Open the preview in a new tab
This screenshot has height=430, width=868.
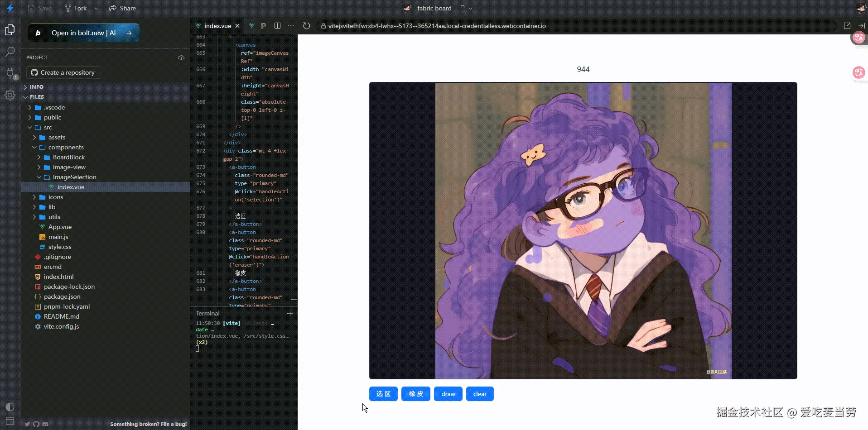click(x=847, y=26)
